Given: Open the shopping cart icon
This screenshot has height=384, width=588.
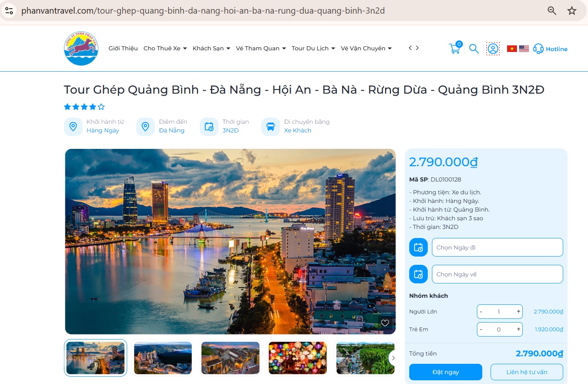Looking at the screenshot, I should [455, 48].
